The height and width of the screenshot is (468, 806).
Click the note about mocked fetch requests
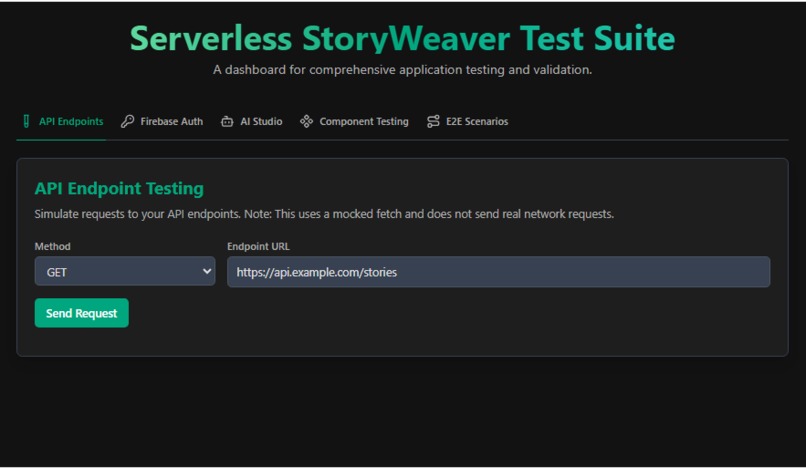[x=324, y=214]
